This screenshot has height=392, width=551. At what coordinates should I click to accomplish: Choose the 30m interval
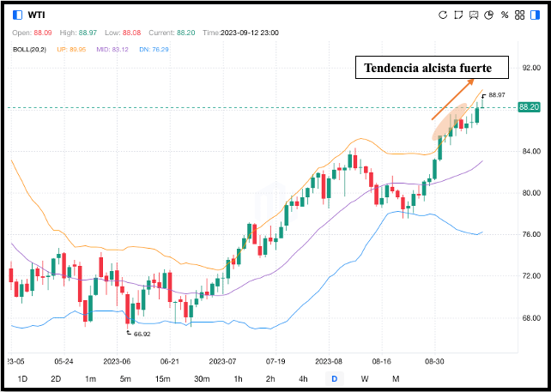point(202,378)
